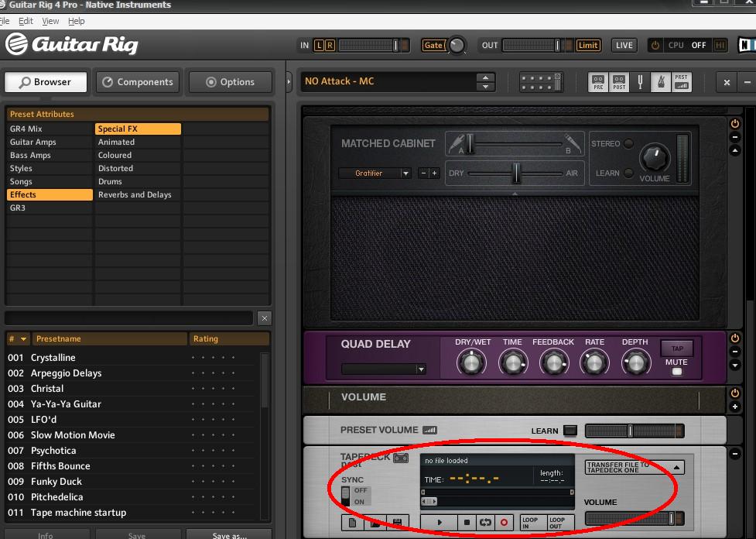Select the next cabinet with the plus button
This screenshot has width=756, height=539.
coord(434,173)
